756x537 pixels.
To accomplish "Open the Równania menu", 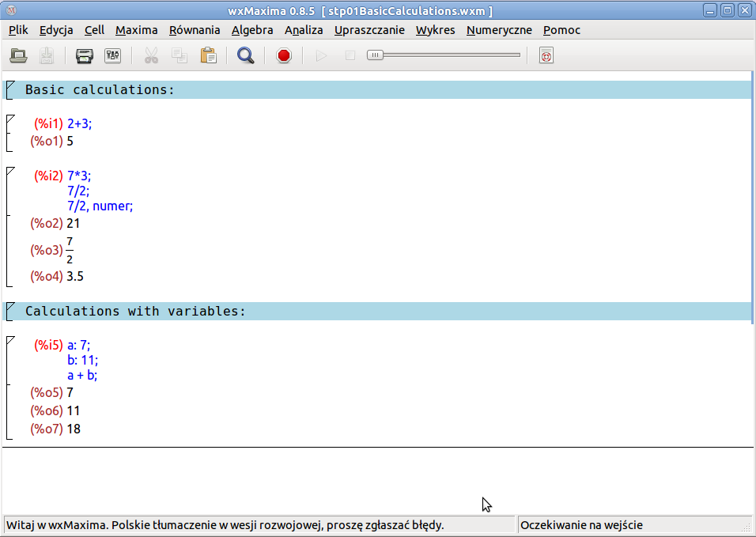I will click(195, 30).
